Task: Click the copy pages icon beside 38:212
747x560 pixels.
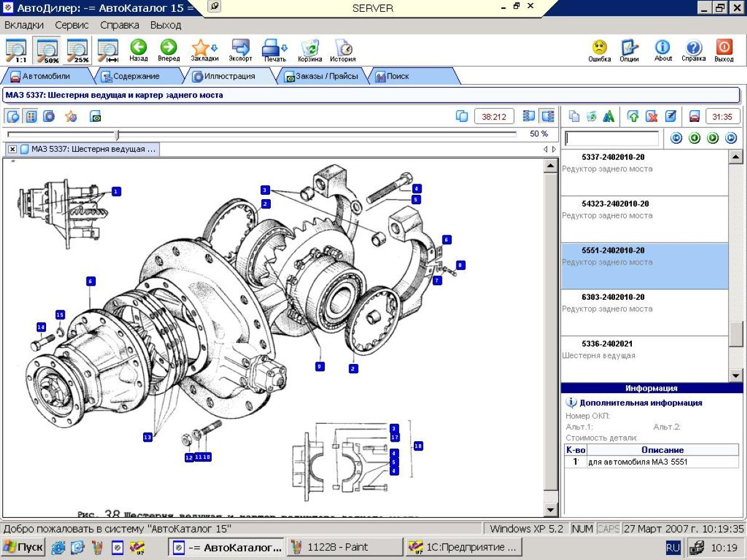Action: (x=462, y=116)
